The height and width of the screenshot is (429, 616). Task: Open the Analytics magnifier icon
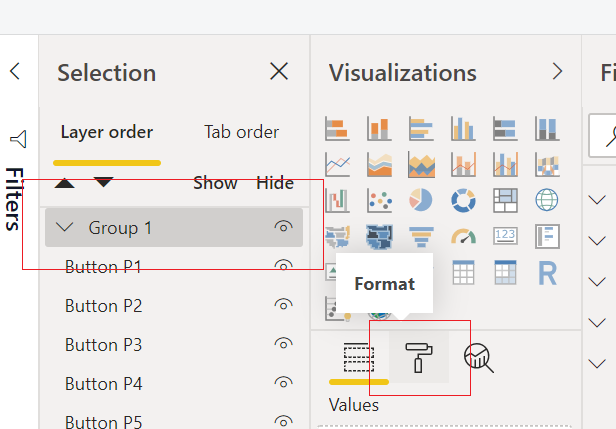[x=478, y=358]
